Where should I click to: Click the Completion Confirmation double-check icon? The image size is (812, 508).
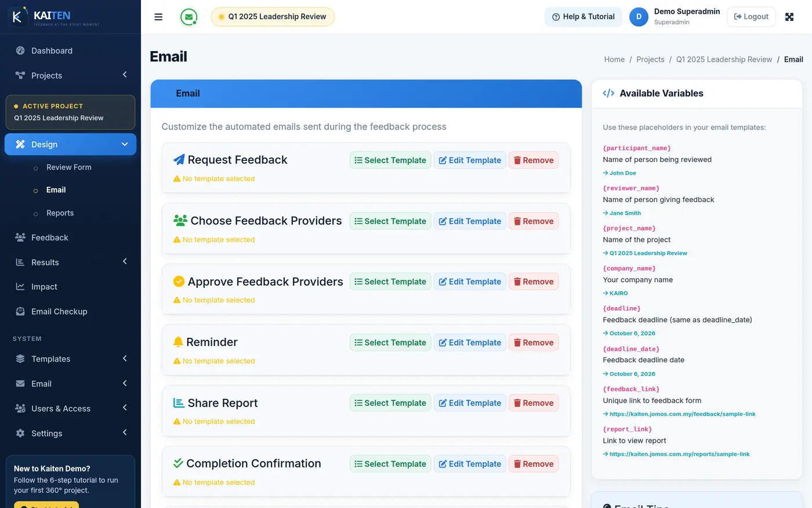[x=179, y=463]
